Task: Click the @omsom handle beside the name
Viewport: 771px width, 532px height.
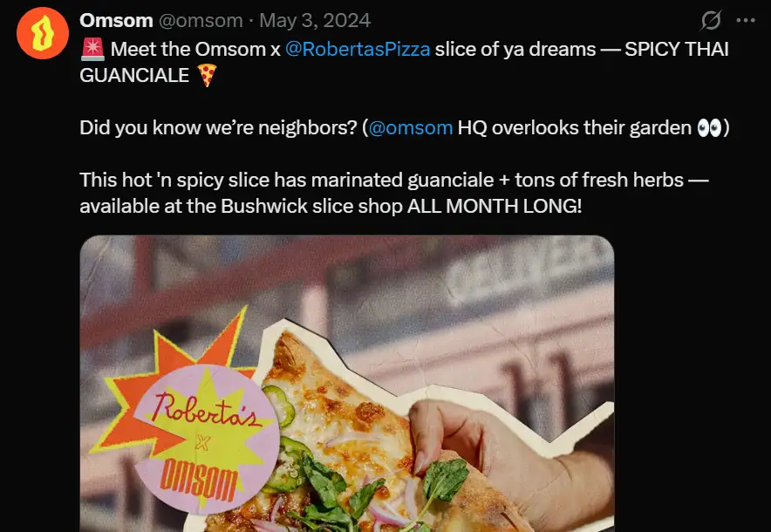Action: coord(201,21)
